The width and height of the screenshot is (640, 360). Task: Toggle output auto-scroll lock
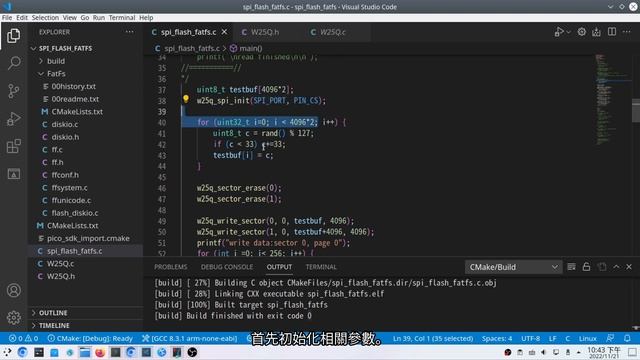pos(586,267)
